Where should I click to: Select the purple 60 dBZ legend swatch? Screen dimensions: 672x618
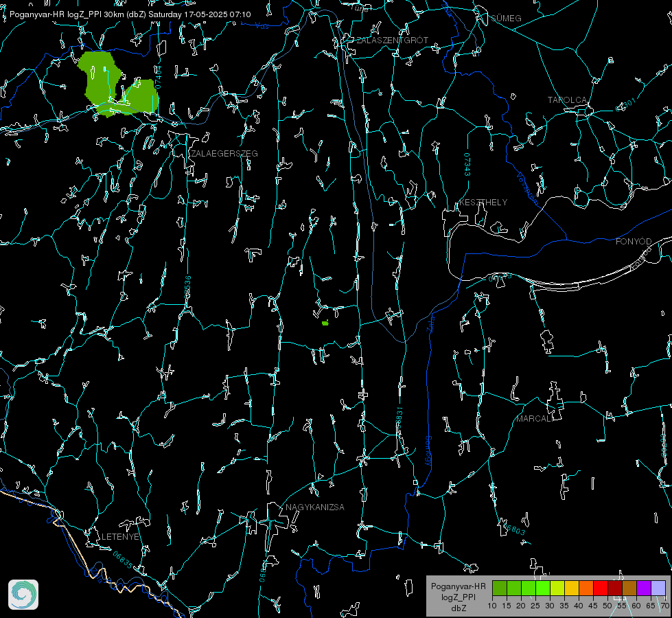[x=644, y=588]
